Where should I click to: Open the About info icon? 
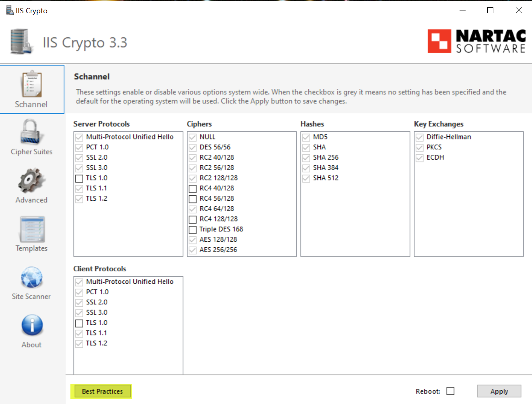(x=31, y=325)
